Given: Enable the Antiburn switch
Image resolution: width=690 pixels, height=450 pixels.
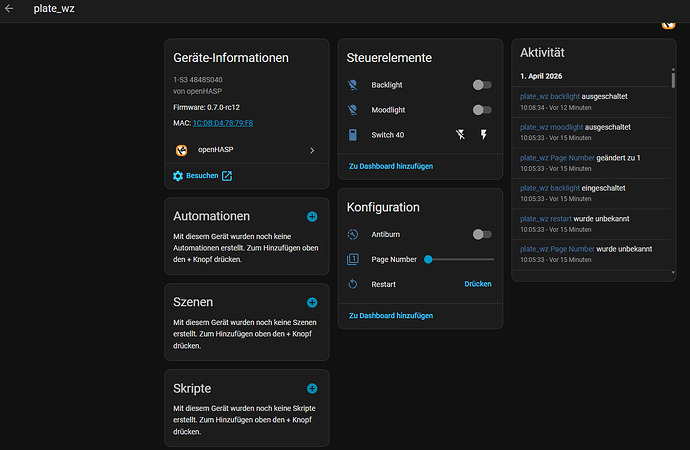Looking at the screenshot, I should 482,234.
